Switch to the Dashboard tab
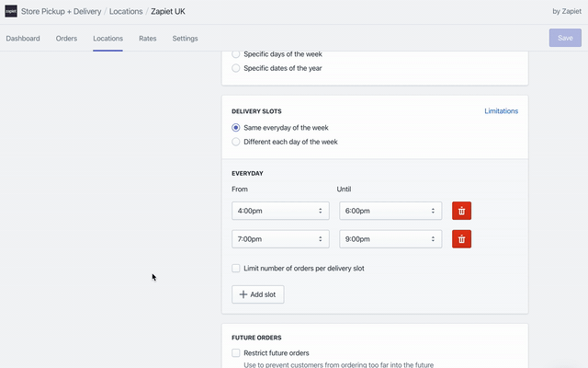This screenshot has width=588, height=368. [23, 39]
